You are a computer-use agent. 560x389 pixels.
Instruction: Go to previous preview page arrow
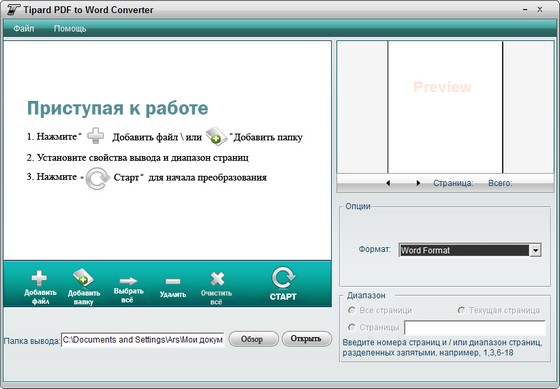388,183
